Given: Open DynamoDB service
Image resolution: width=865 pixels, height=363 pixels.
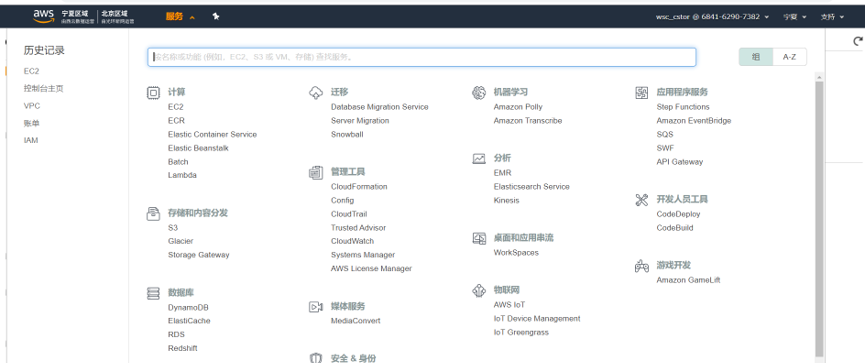Looking at the screenshot, I should coord(188,307).
